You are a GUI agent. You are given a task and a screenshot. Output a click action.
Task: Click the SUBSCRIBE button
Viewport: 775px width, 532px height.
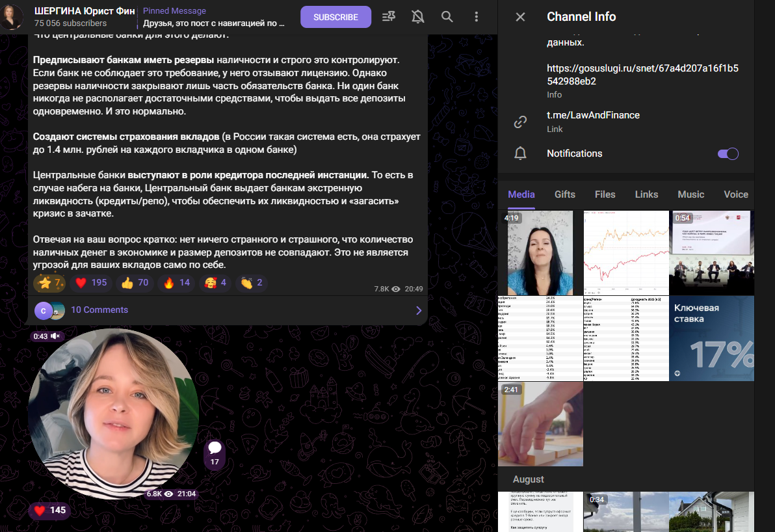click(x=335, y=17)
